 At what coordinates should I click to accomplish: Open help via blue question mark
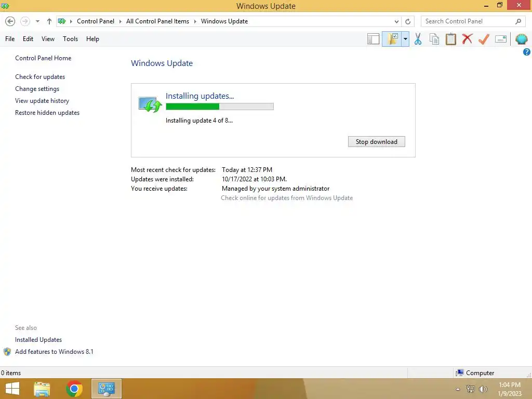(x=527, y=52)
